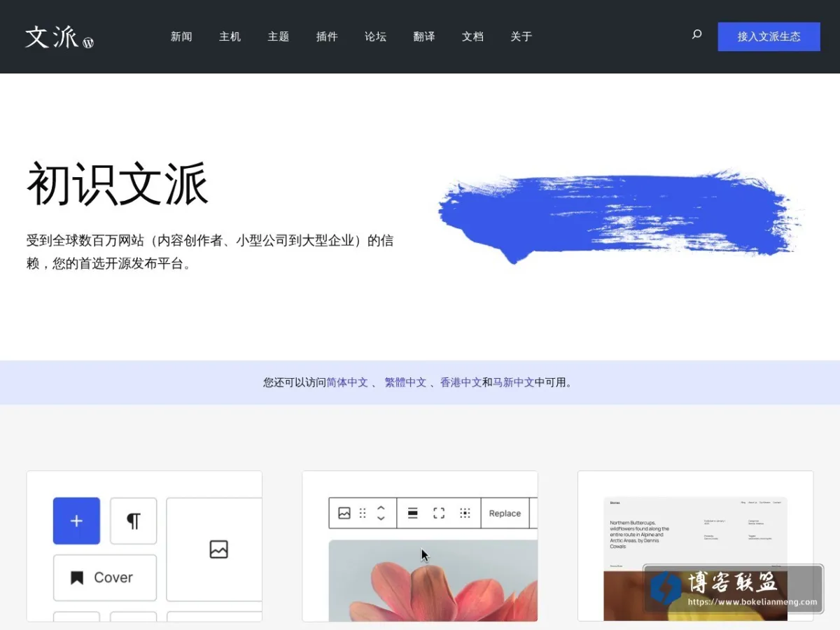The width and height of the screenshot is (840, 630).
Task: Click the image icon in the block toolbar
Action: (344, 513)
